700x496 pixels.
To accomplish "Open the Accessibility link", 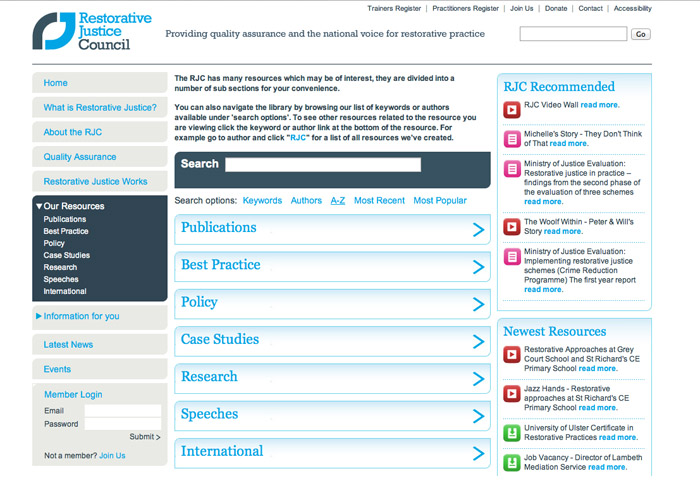I will coord(633,8).
